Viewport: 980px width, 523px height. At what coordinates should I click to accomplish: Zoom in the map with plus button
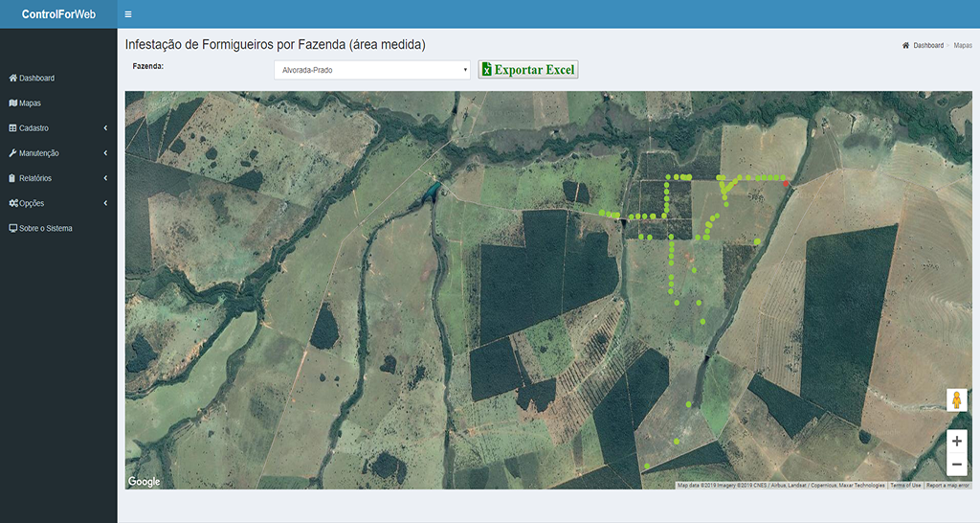(x=956, y=441)
